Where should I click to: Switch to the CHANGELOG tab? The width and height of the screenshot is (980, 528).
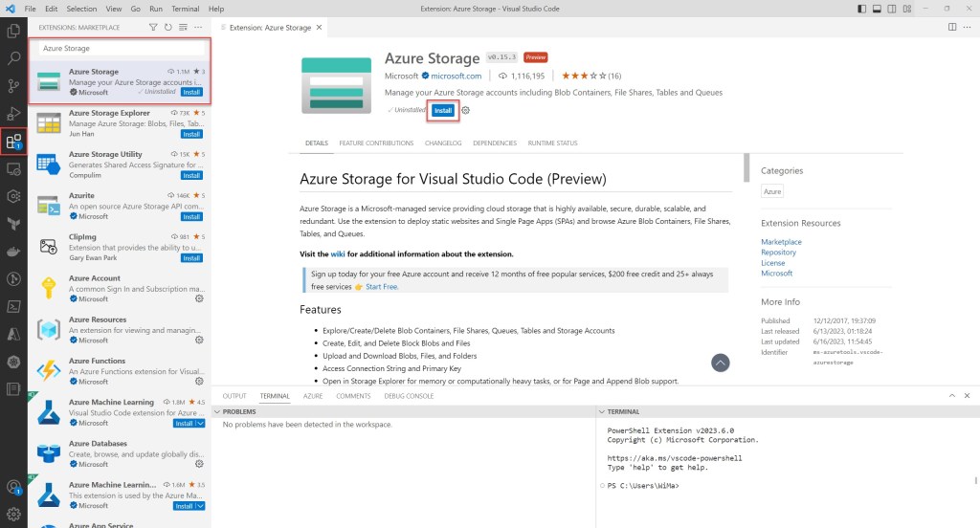(x=443, y=143)
